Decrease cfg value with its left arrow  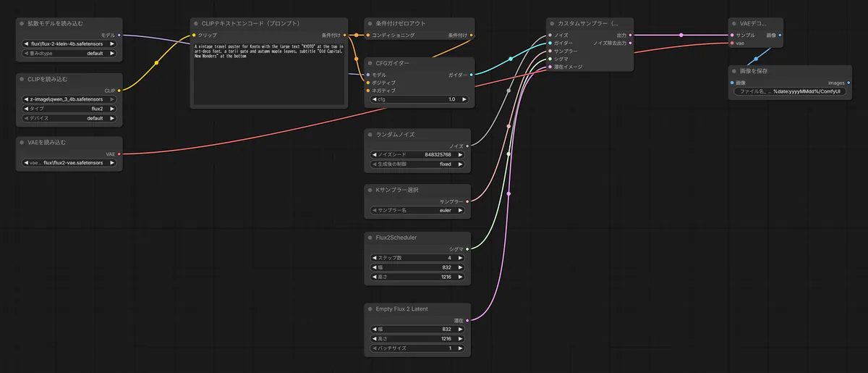[375, 99]
